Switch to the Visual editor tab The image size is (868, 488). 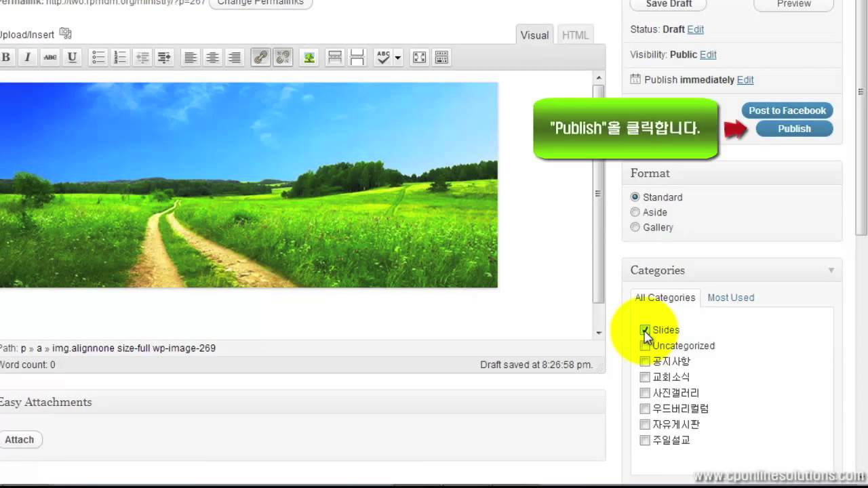[534, 35]
